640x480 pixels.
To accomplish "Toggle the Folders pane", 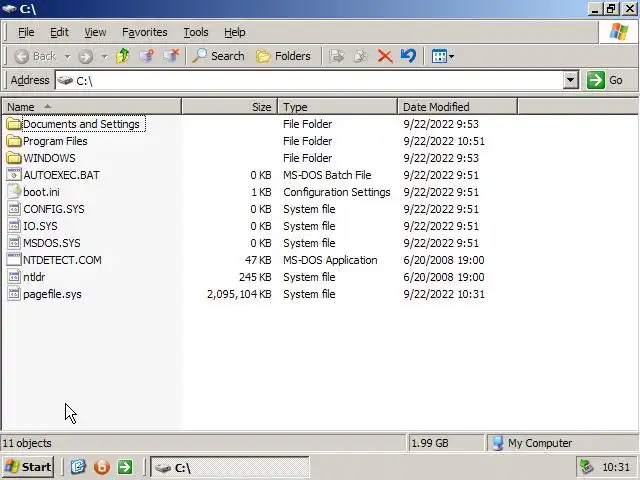I will point(283,56).
